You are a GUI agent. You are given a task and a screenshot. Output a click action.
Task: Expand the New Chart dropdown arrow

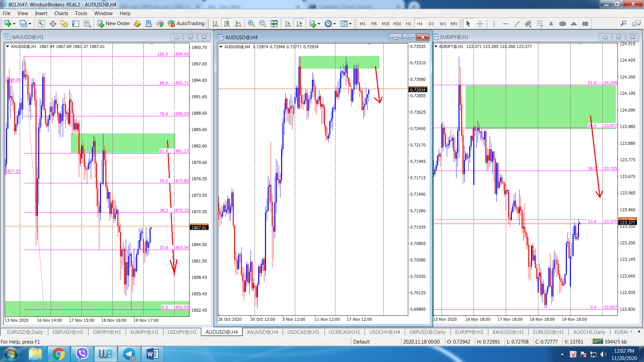tap(14, 24)
